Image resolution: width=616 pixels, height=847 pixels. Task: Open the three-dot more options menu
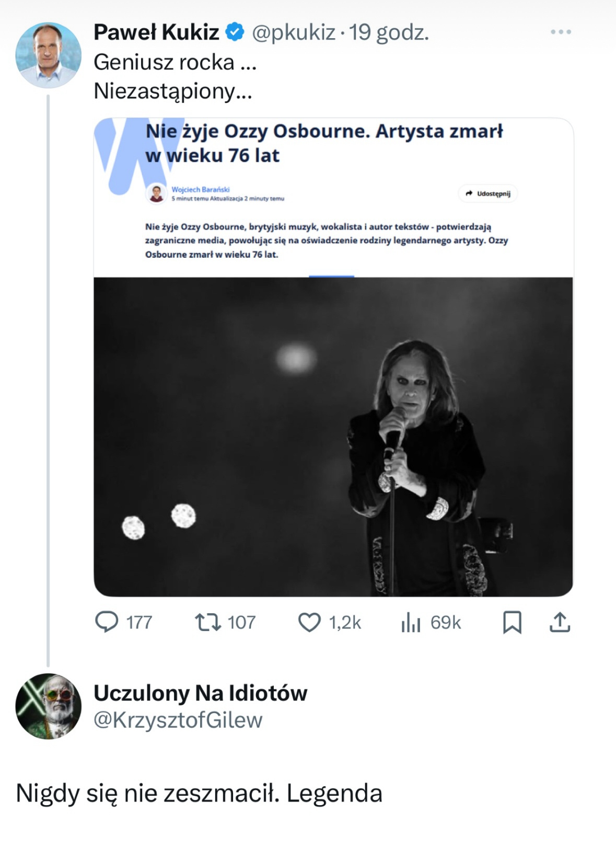[x=561, y=32]
